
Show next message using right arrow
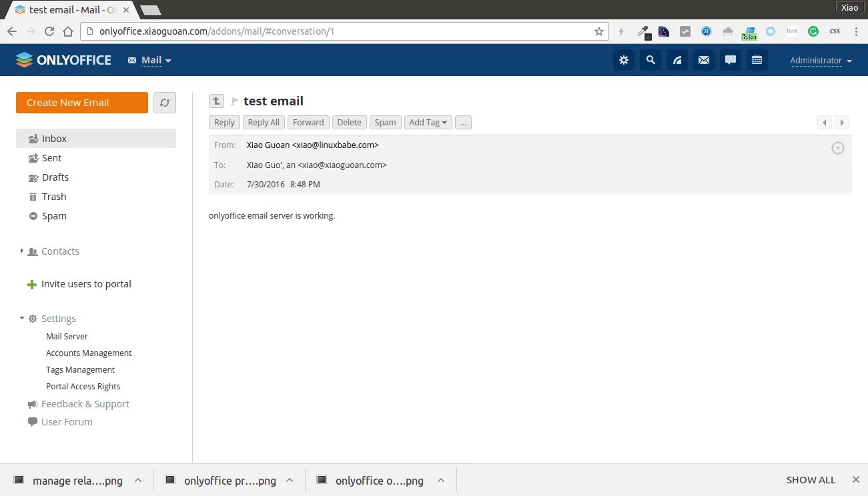(x=842, y=123)
